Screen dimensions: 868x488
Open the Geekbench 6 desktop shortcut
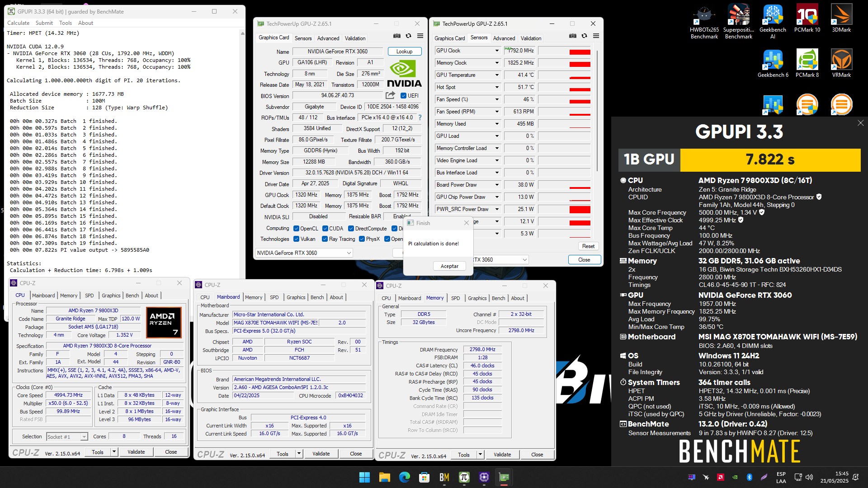pyautogui.click(x=773, y=63)
